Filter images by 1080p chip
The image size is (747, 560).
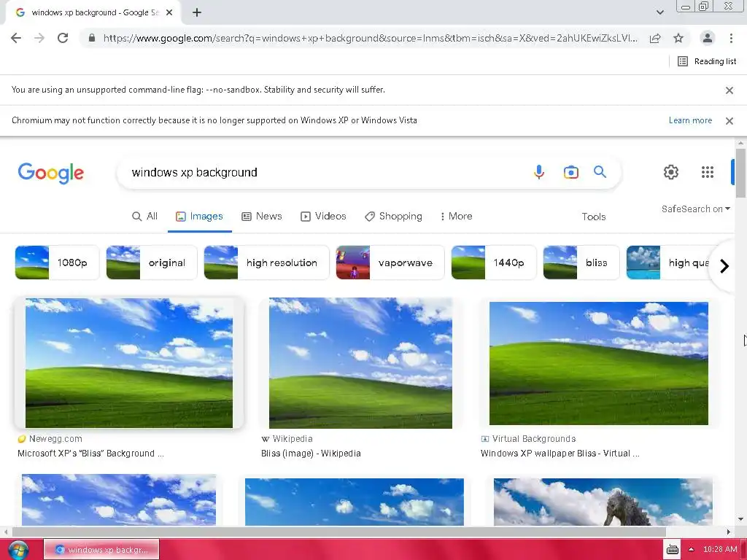[x=57, y=262]
